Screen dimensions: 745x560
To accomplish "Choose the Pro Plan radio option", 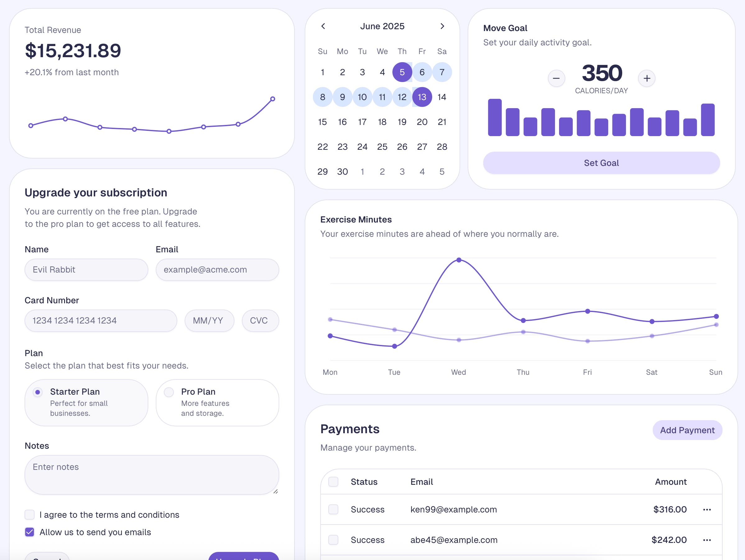I will tap(169, 392).
